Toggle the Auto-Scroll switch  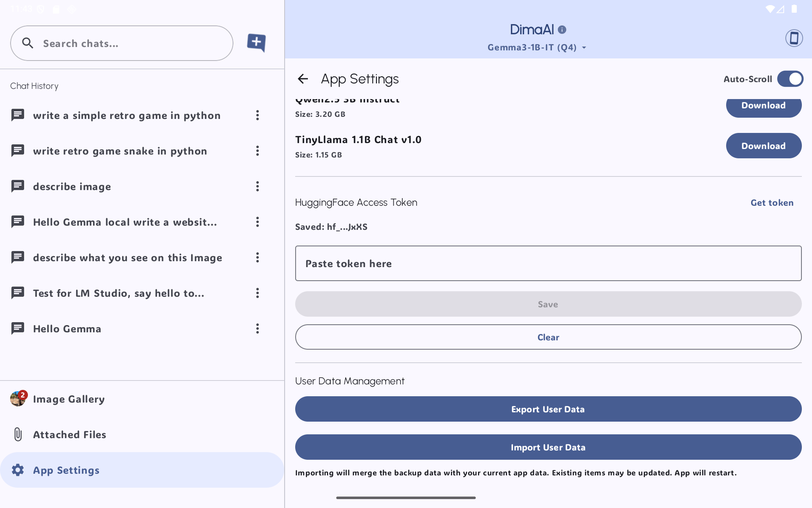(790, 79)
